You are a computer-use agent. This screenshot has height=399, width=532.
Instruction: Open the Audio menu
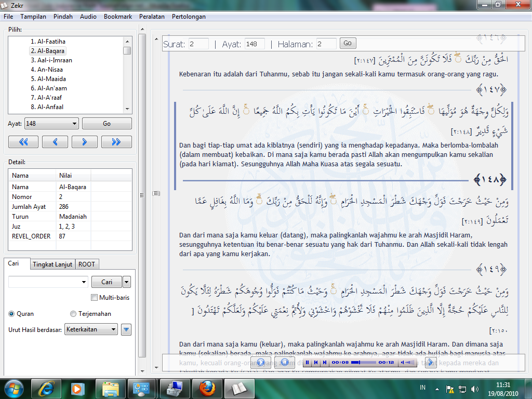pyautogui.click(x=88, y=17)
